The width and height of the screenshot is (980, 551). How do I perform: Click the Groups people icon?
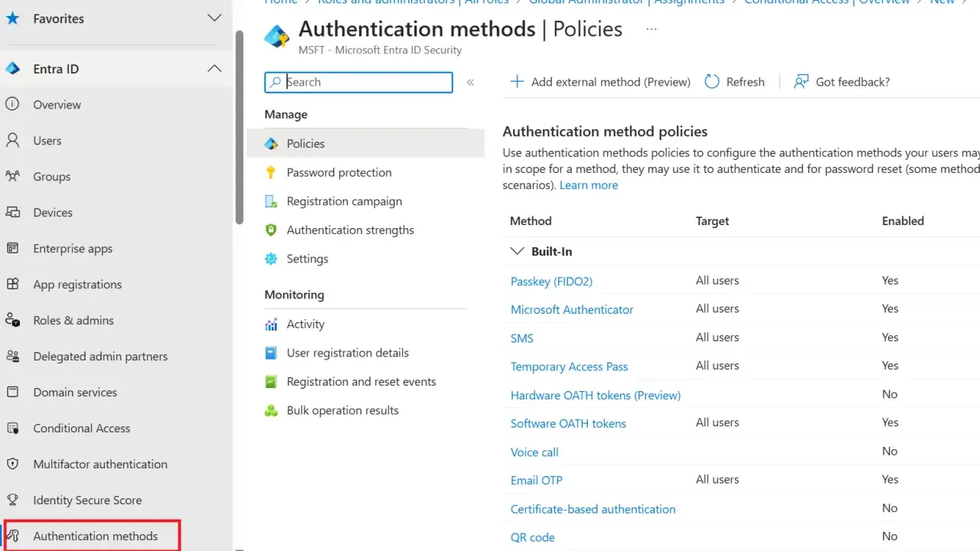tap(12, 176)
